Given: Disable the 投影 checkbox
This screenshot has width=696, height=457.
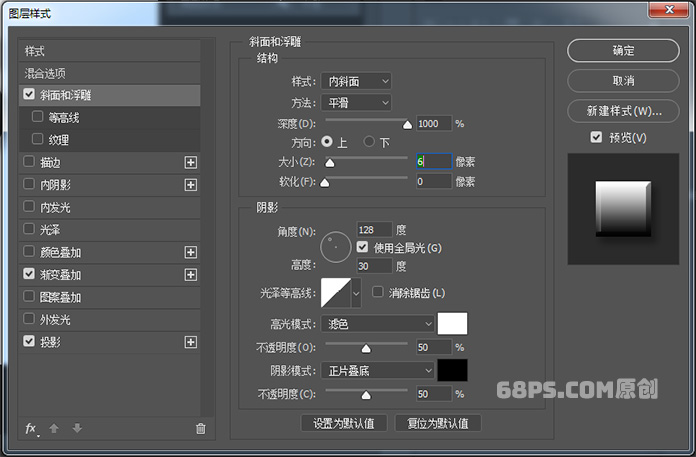Looking at the screenshot, I should 29,341.
